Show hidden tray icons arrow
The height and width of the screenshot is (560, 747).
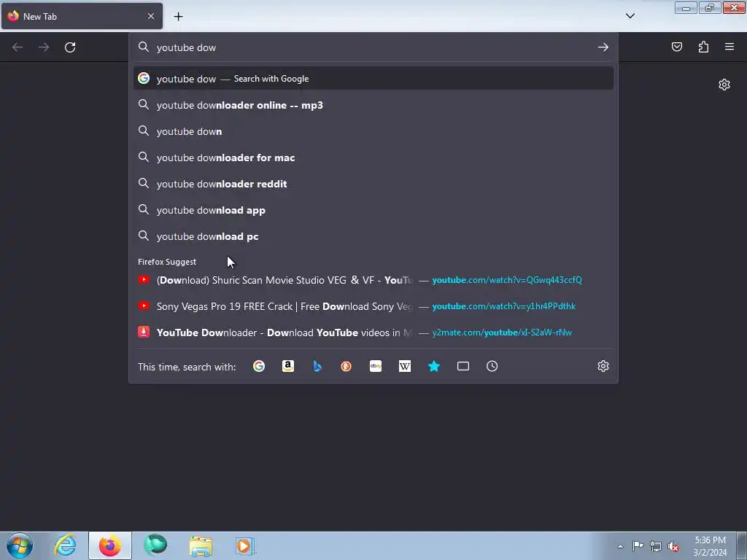[620, 546]
